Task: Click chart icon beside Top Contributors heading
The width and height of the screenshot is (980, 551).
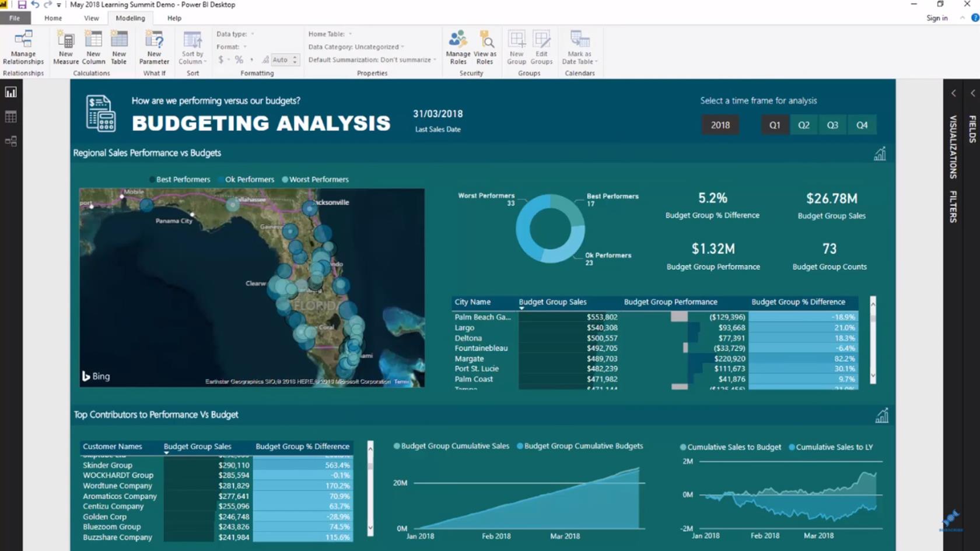Action: pyautogui.click(x=881, y=415)
